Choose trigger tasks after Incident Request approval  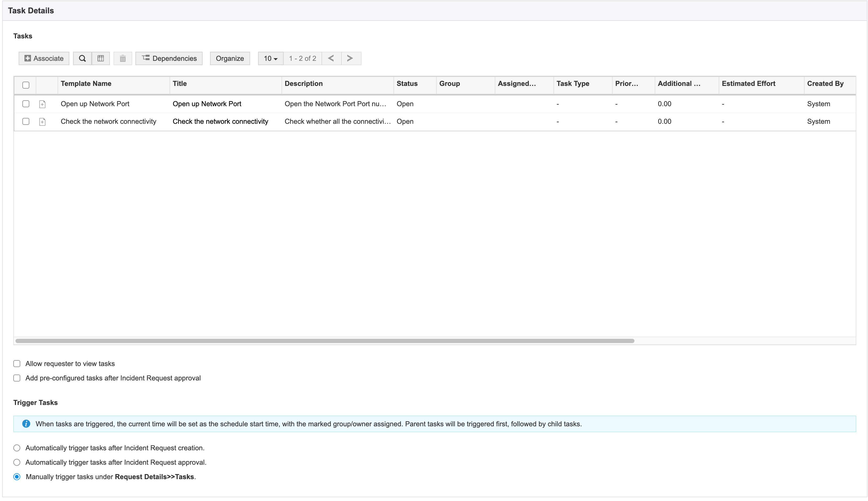(x=17, y=463)
